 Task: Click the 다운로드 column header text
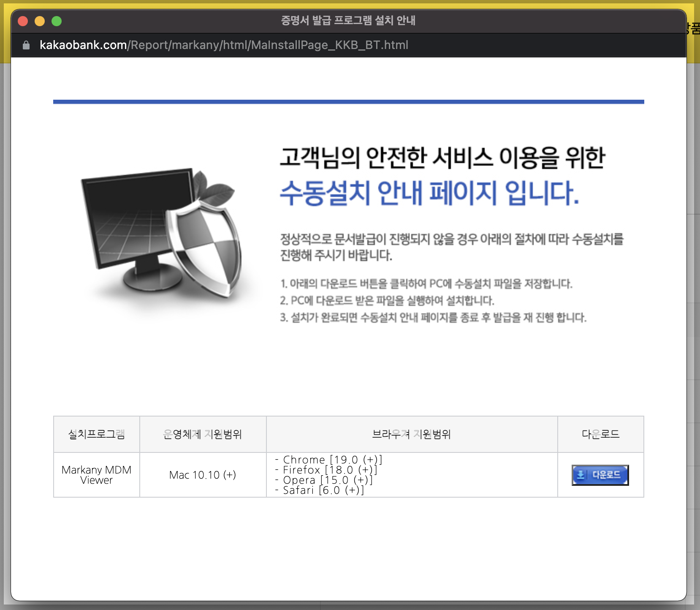coord(600,434)
